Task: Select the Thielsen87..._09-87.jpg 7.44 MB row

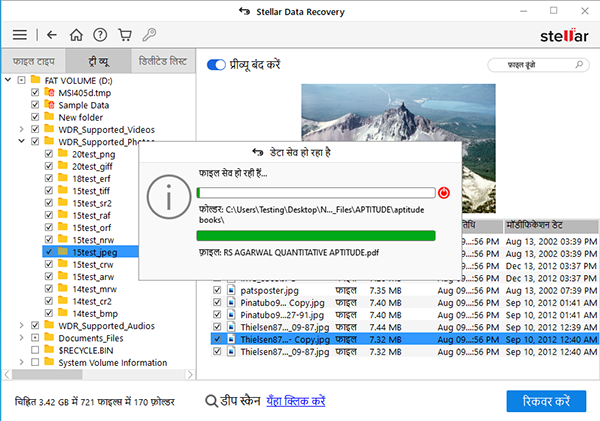Action: 404,327
